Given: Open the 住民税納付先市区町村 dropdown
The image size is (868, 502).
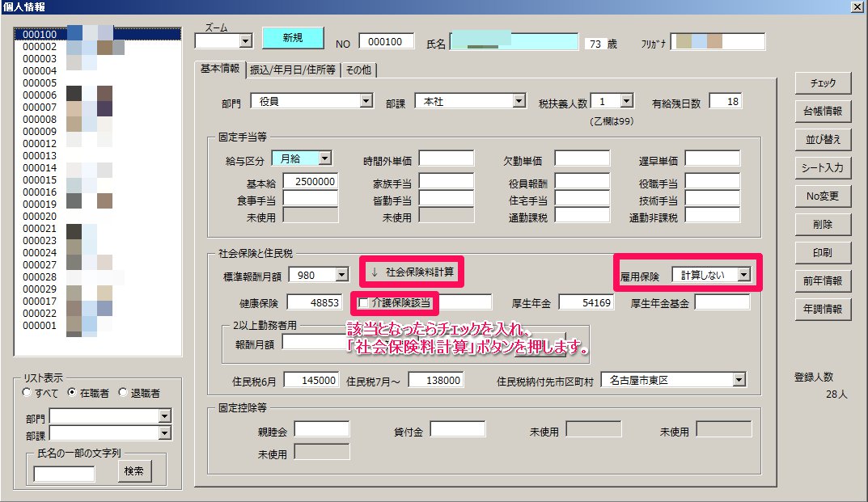Looking at the screenshot, I should coord(739,380).
